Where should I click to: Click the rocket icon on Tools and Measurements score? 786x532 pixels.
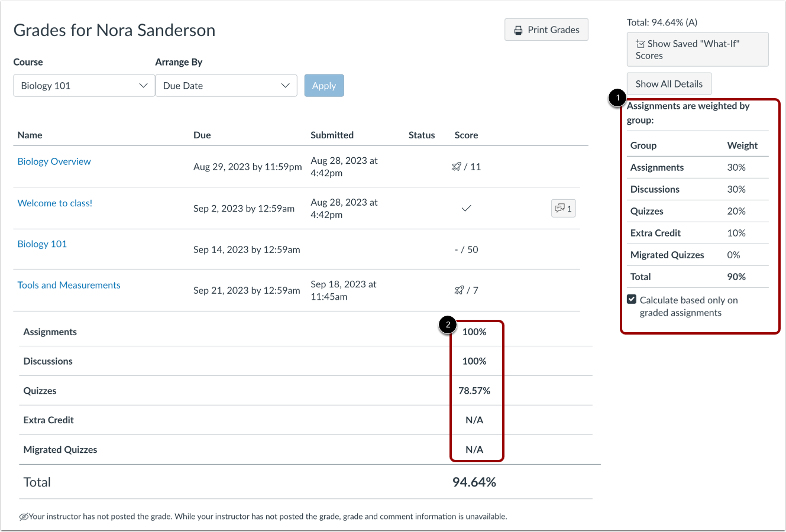tap(459, 290)
